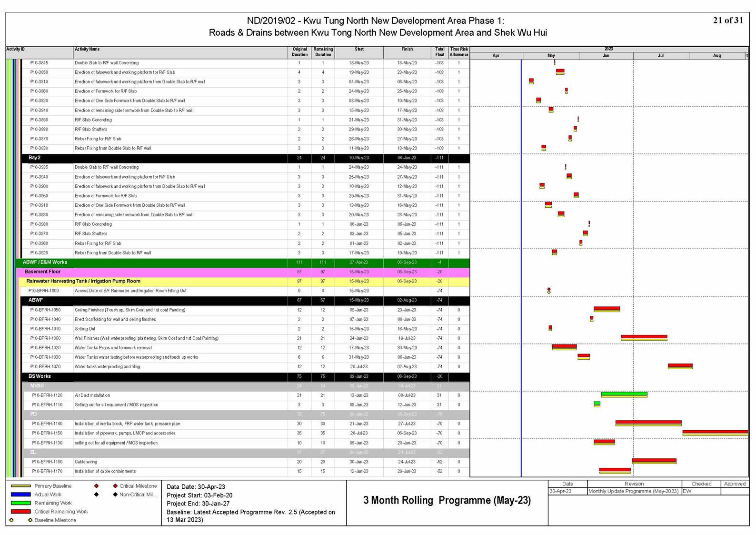Select the MVAC subgroup row
Screen dimensions: 756x535
tap(246, 386)
